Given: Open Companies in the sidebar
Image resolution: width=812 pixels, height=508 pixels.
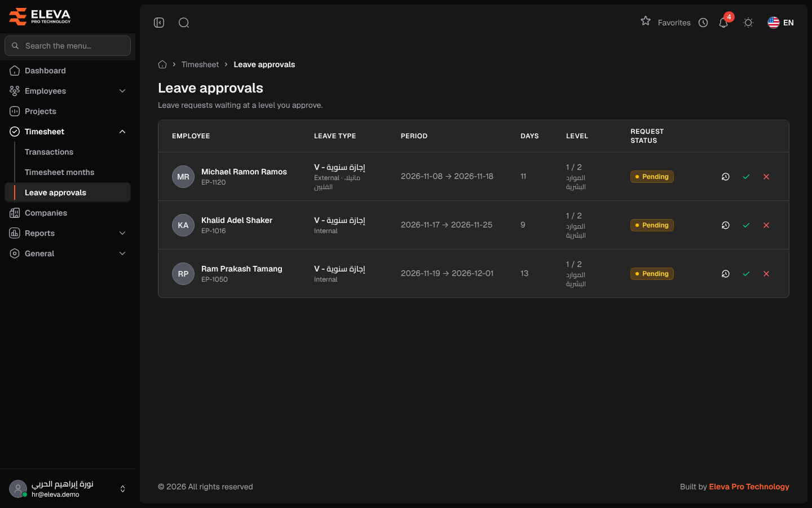Looking at the screenshot, I should click(68, 213).
